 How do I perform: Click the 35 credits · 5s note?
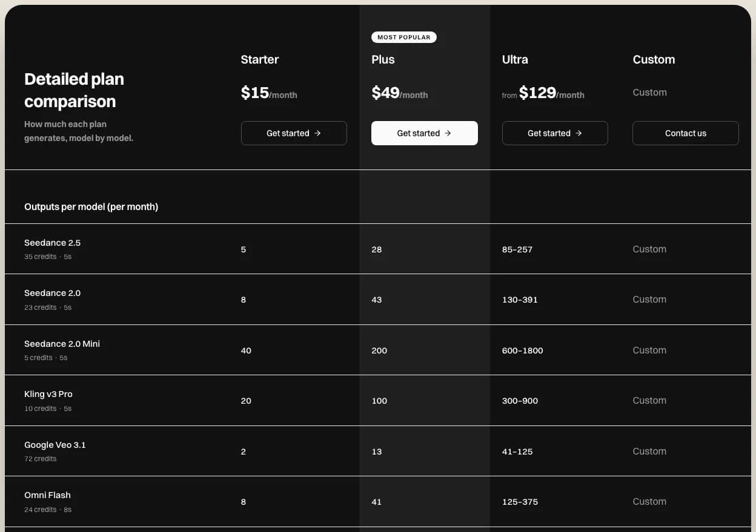click(x=48, y=257)
